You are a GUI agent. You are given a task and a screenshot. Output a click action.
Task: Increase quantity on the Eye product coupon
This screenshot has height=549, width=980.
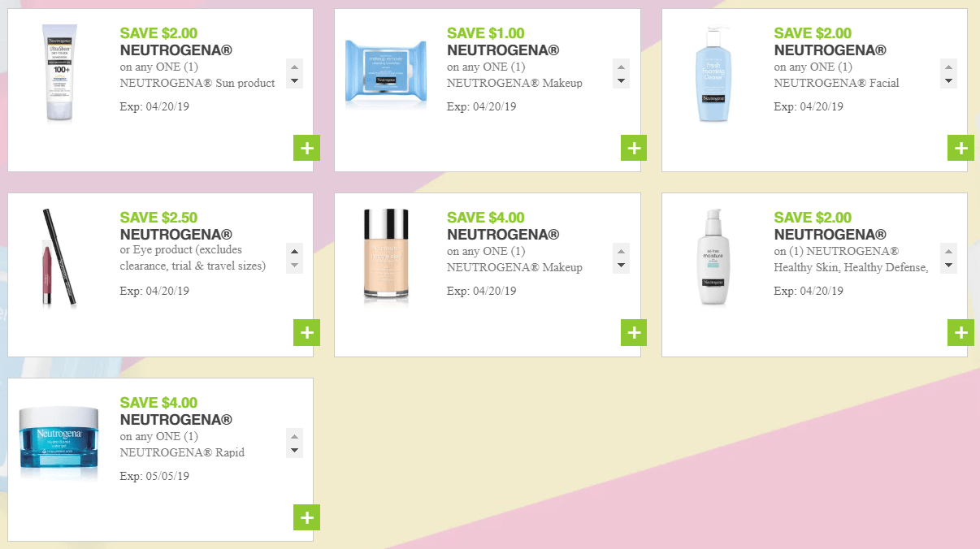click(x=294, y=251)
